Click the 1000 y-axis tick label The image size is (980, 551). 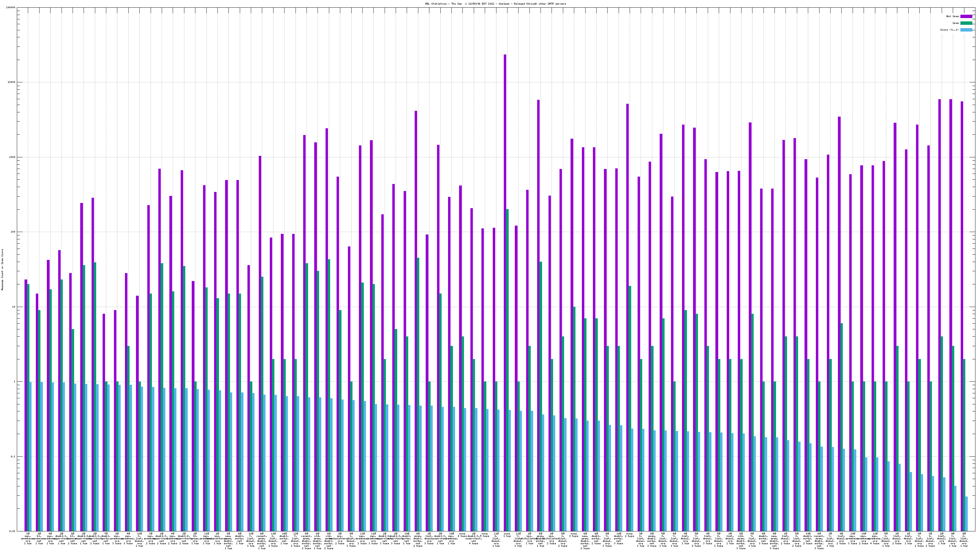[13, 157]
